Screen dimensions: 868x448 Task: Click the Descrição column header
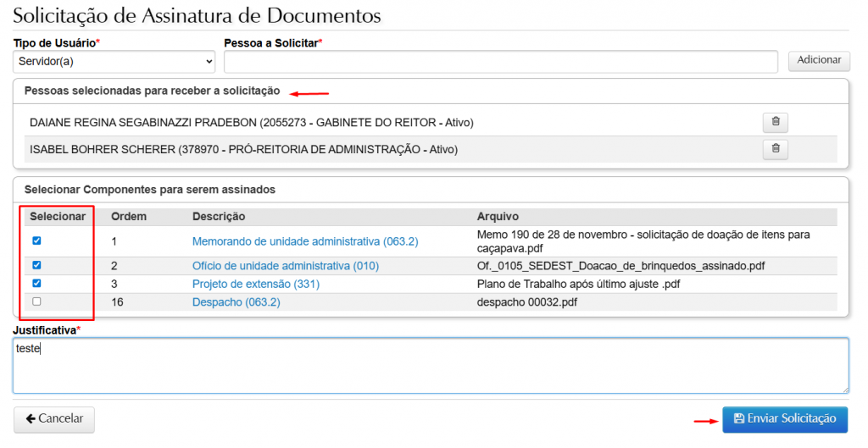(x=218, y=217)
